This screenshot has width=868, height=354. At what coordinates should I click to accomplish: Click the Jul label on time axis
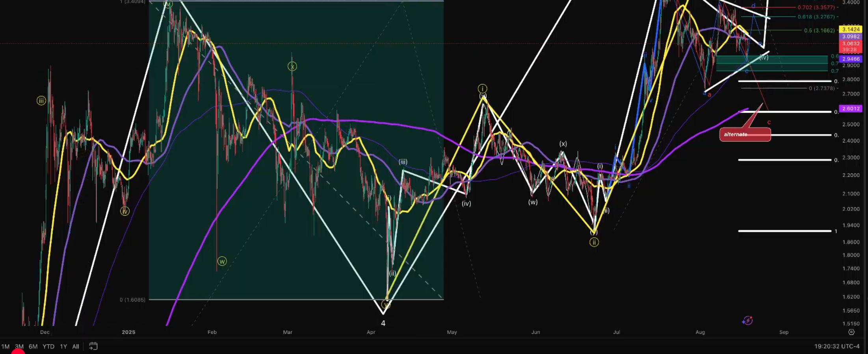[617, 332]
